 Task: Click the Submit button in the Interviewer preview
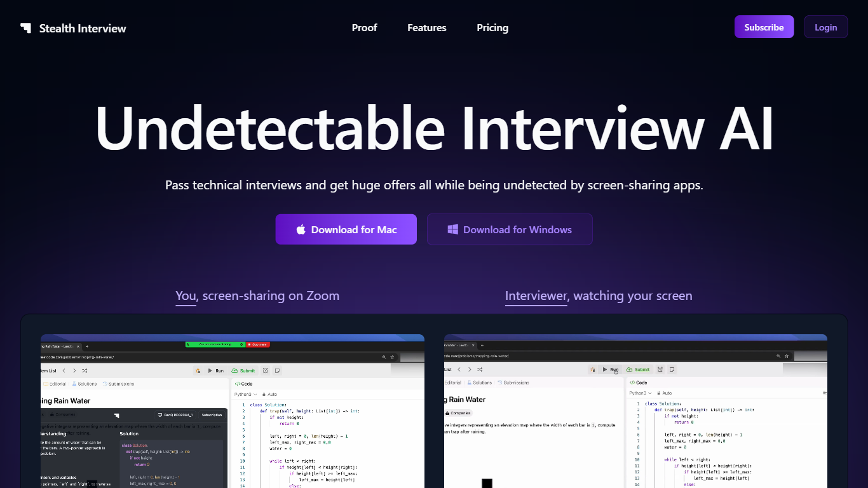pos(637,369)
